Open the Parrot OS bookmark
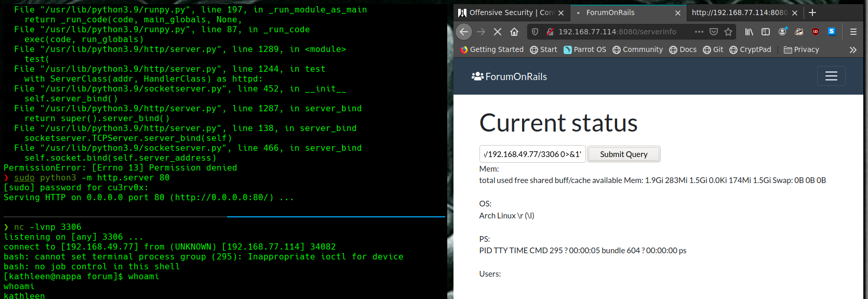The image size is (868, 299). coord(585,50)
